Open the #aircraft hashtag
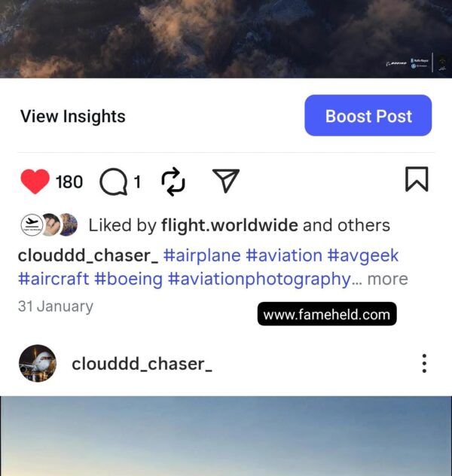The width and height of the screenshot is (452, 476). [53, 279]
